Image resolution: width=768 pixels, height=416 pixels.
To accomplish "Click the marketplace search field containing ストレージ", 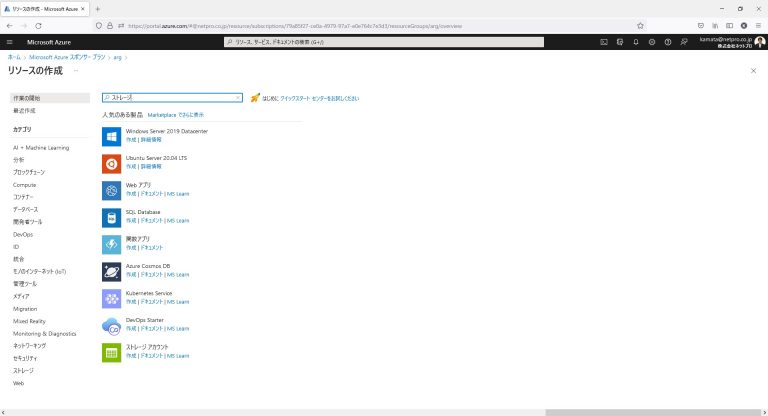I will click(171, 98).
